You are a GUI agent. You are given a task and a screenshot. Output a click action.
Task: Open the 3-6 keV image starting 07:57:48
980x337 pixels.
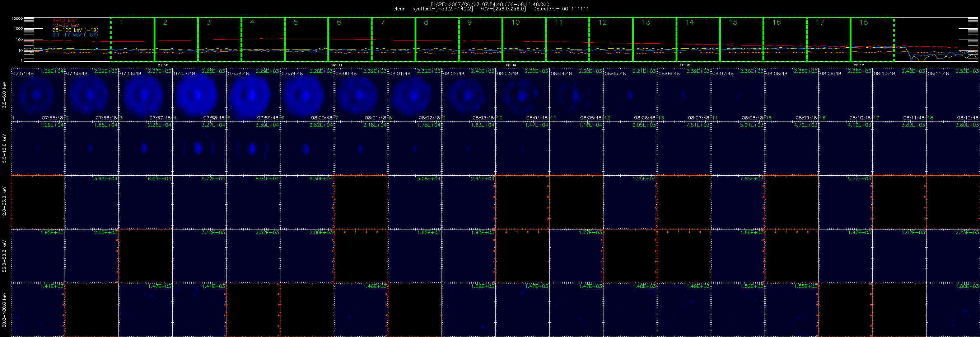[x=199, y=95]
